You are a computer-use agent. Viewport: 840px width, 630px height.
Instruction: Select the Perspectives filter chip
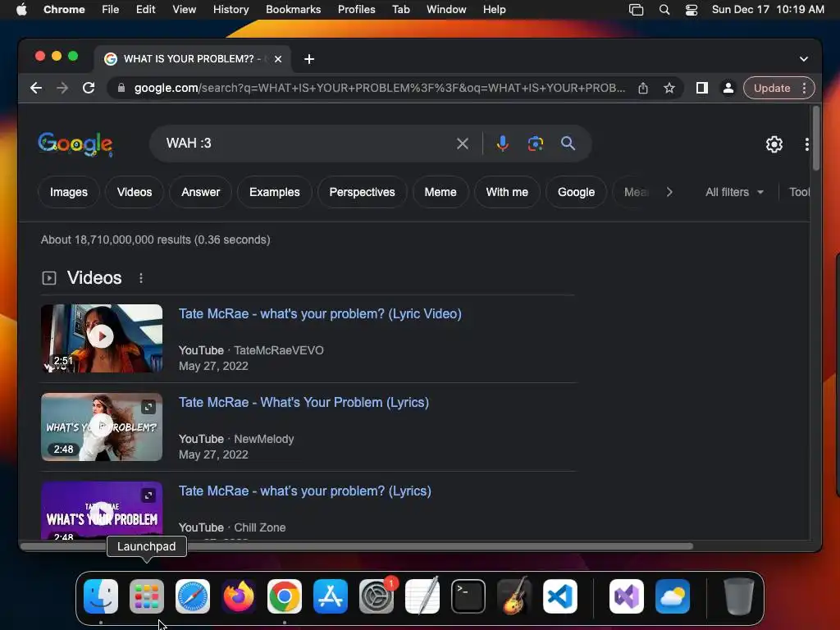[362, 192]
